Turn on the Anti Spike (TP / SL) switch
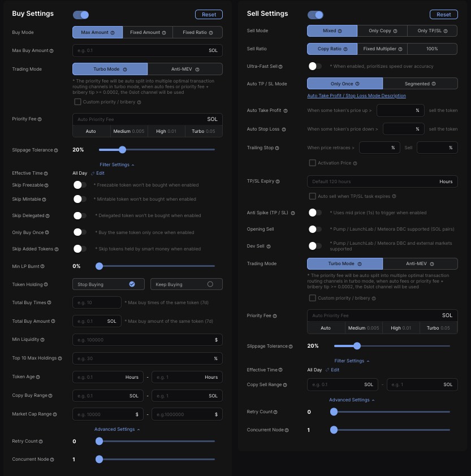The width and height of the screenshot is (471, 476). [314, 213]
